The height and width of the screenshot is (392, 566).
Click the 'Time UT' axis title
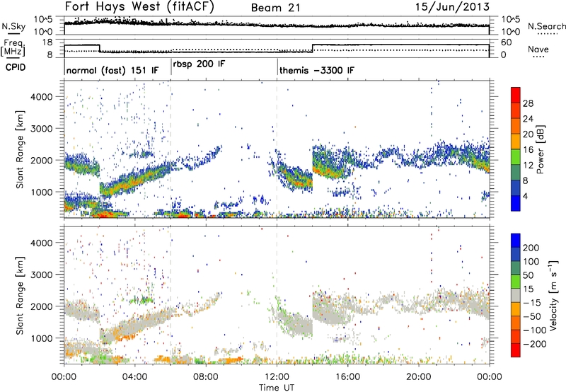click(x=277, y=388)
